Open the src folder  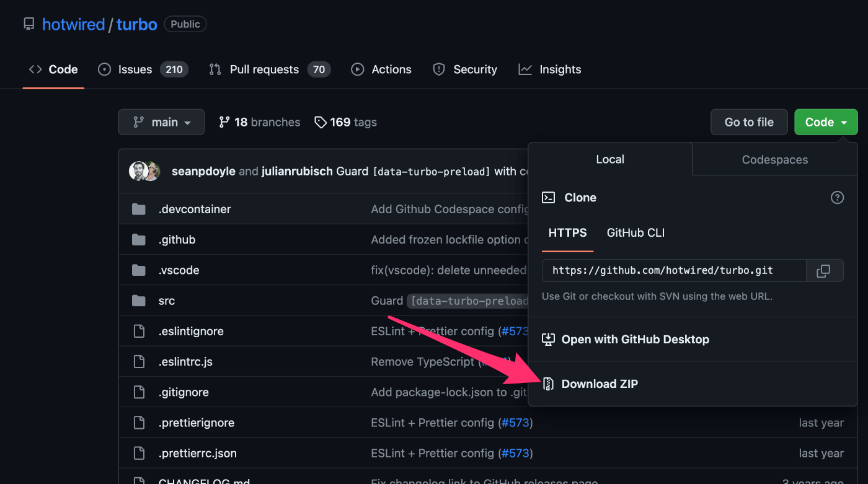click(x=167, y=301)
